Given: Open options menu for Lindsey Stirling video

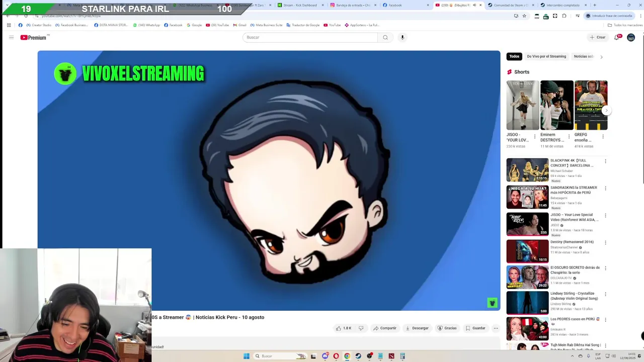Looking at the screenshot, I should click(605, 295).
